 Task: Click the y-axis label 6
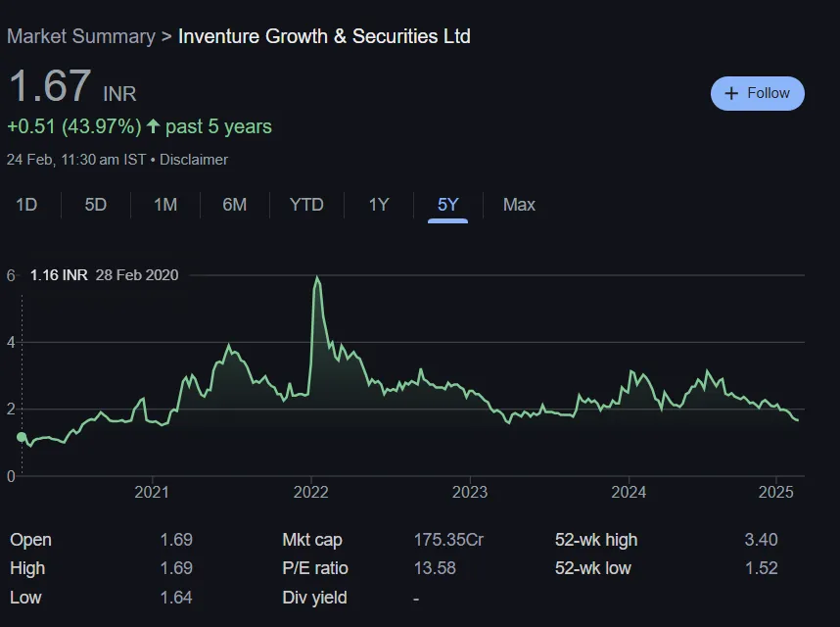pyautogui.click(x=11, y=275)
